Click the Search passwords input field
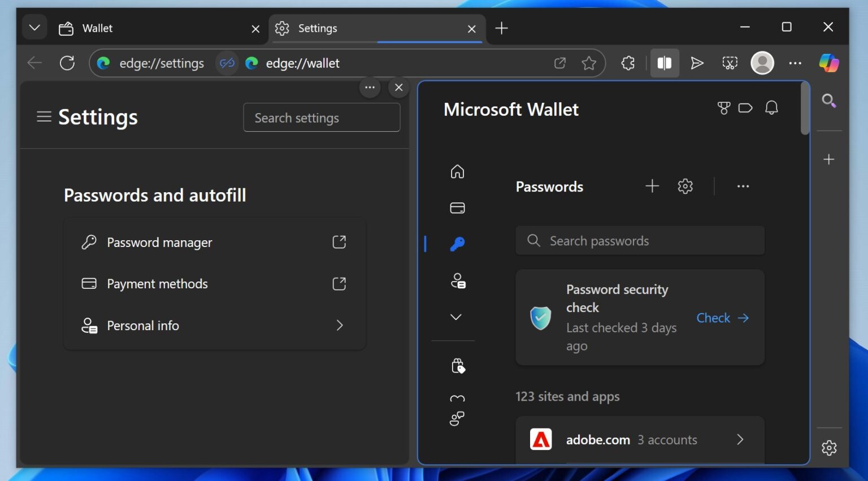 coord(639,240)
